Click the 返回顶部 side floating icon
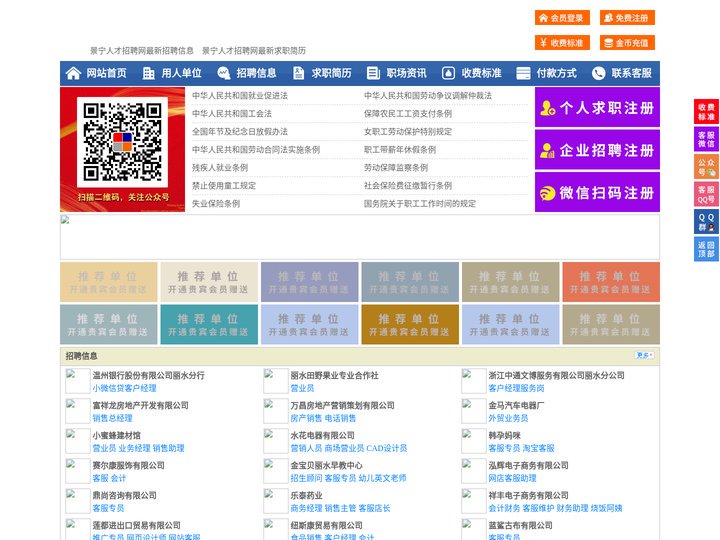This screenshot has width=720, height=540. (x=706, y=249)
